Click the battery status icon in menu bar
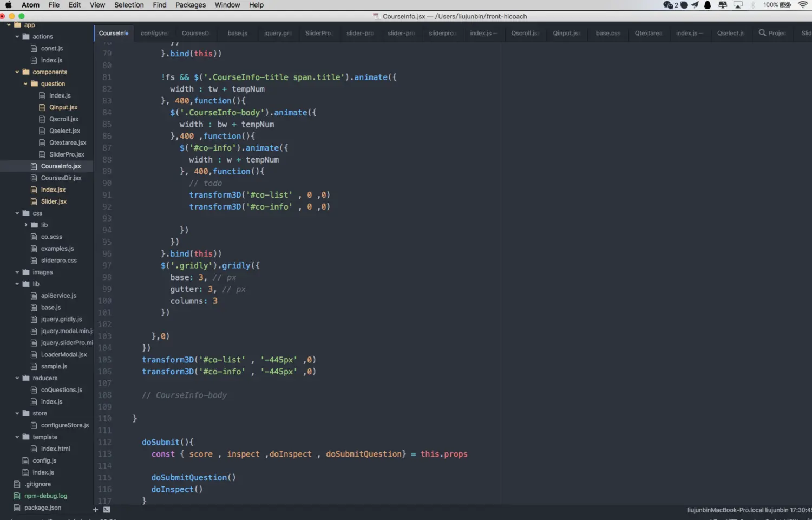Image resolution: width=812 pixels, height=520 pixels. [785, 5]
